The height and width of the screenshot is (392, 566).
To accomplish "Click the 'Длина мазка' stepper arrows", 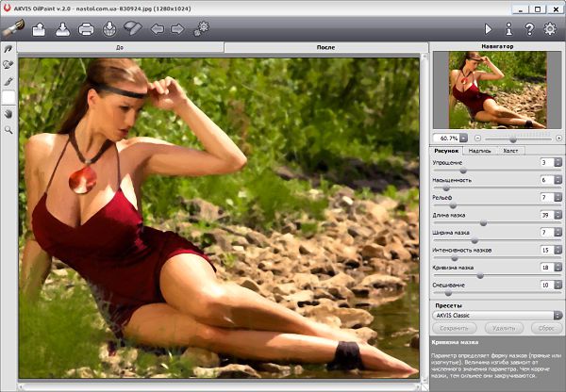I will pyautogui.click(x=558, y=215).
